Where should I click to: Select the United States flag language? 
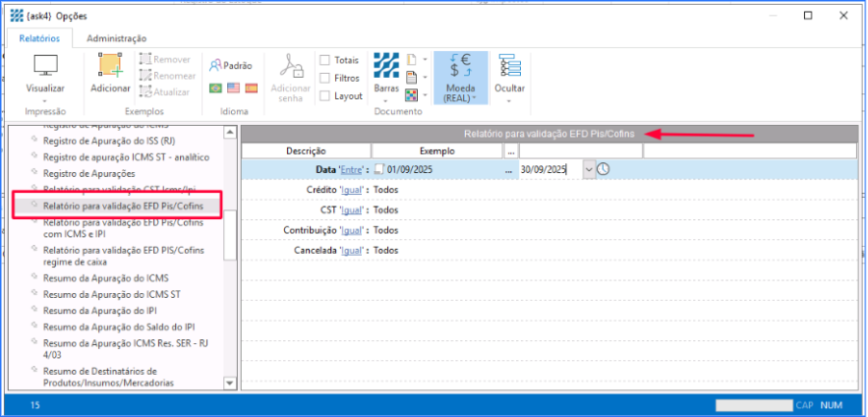233,88
